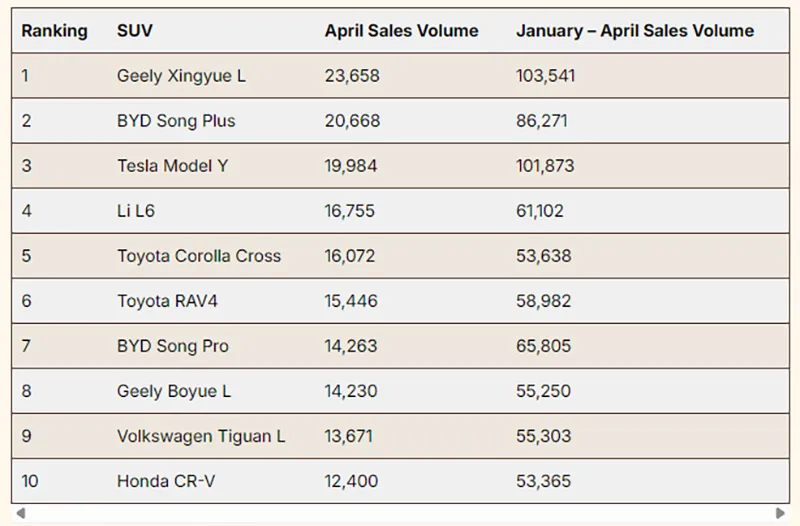Click the Tesla Model Y cell
This screenshot has width=800, height=526.
click(x=172, y=166)
